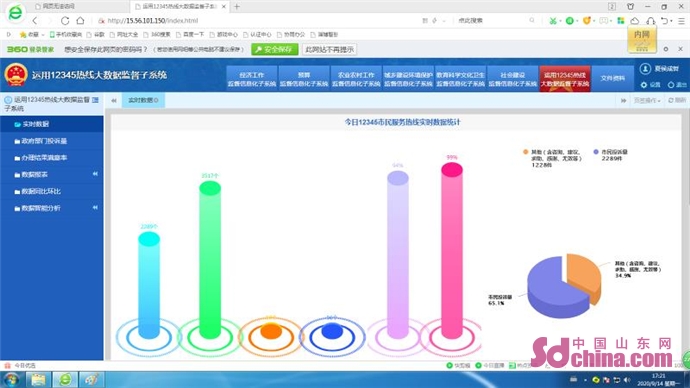This screenshot has height=388, width=690.
Task: Expand the 数据报表 sidebar item arrow
Action: [x=95, y=174]
